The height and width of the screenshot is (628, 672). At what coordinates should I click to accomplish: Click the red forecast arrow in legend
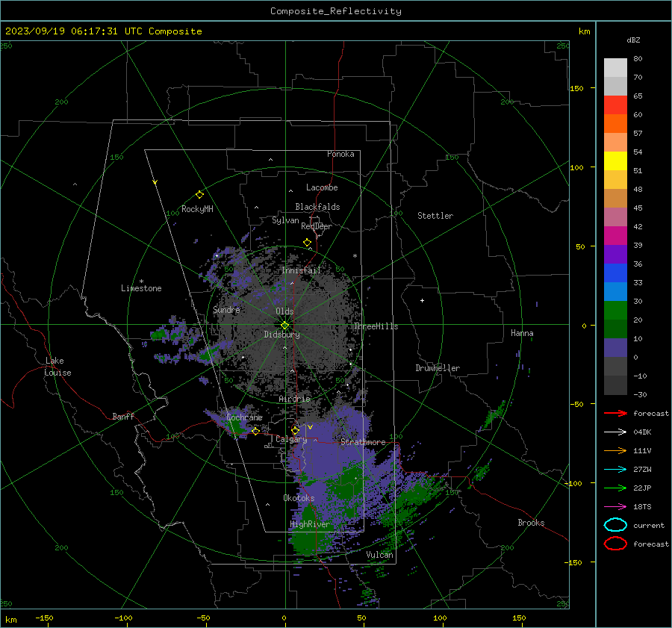pos(615,413)
